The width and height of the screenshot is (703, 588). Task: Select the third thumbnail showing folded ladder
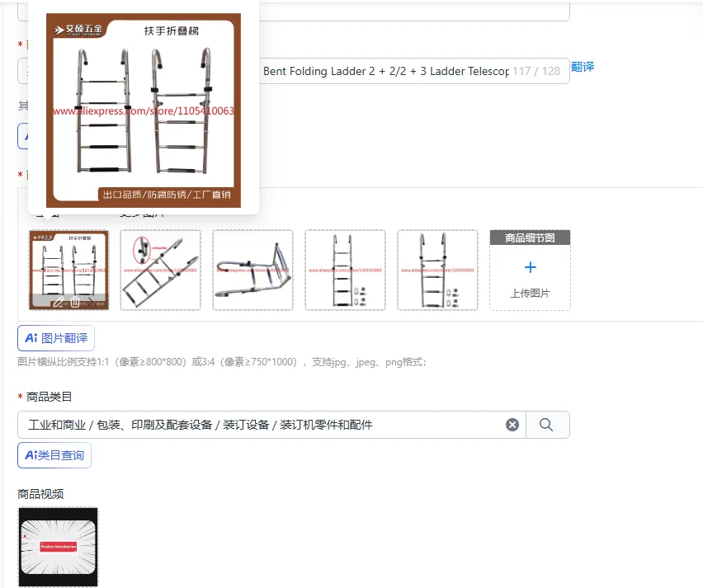[252, 270]
